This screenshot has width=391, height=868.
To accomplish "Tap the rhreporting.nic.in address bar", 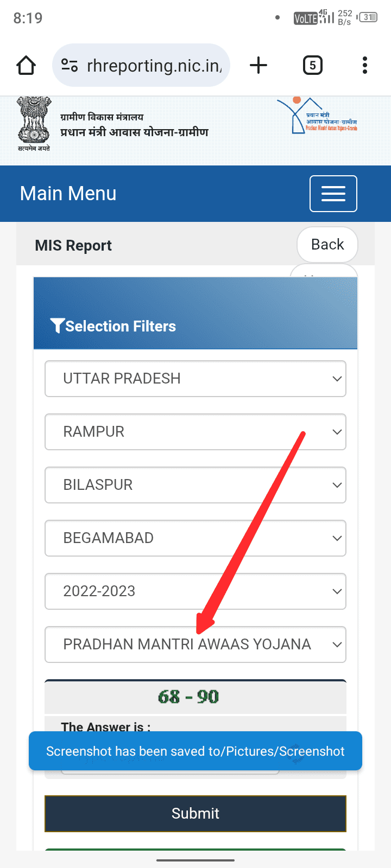I will click(x=154, y=66).
